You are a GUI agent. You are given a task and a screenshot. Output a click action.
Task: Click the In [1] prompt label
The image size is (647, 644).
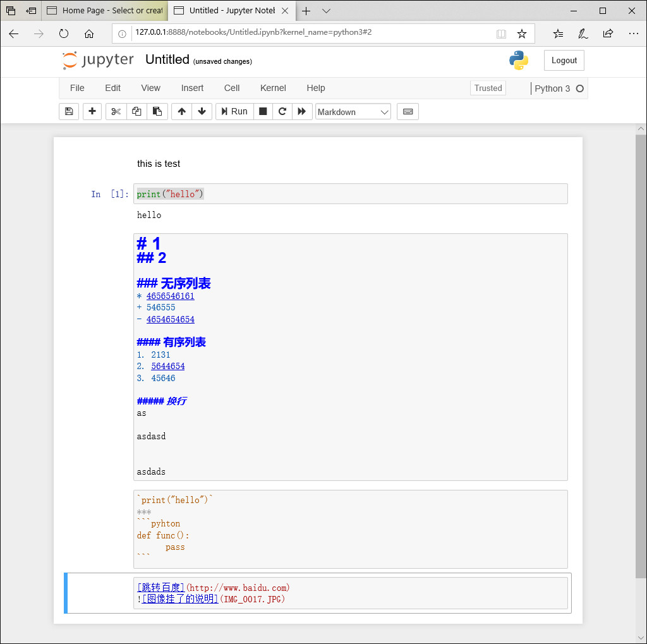click(110, 194)
